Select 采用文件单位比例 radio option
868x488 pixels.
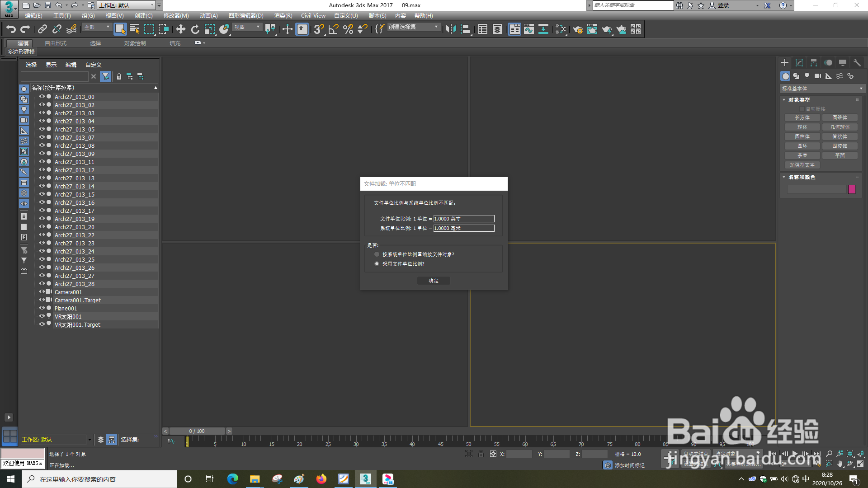point(377,263)
